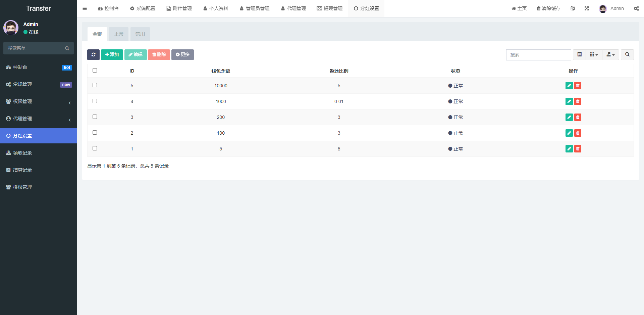Click the green 添加 button

[x=112, y=55]
